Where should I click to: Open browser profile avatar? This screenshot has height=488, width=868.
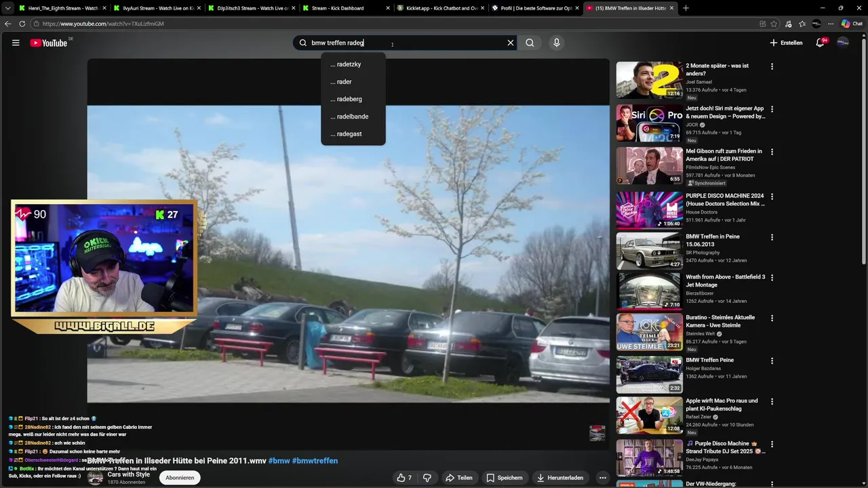click(816, 24)
